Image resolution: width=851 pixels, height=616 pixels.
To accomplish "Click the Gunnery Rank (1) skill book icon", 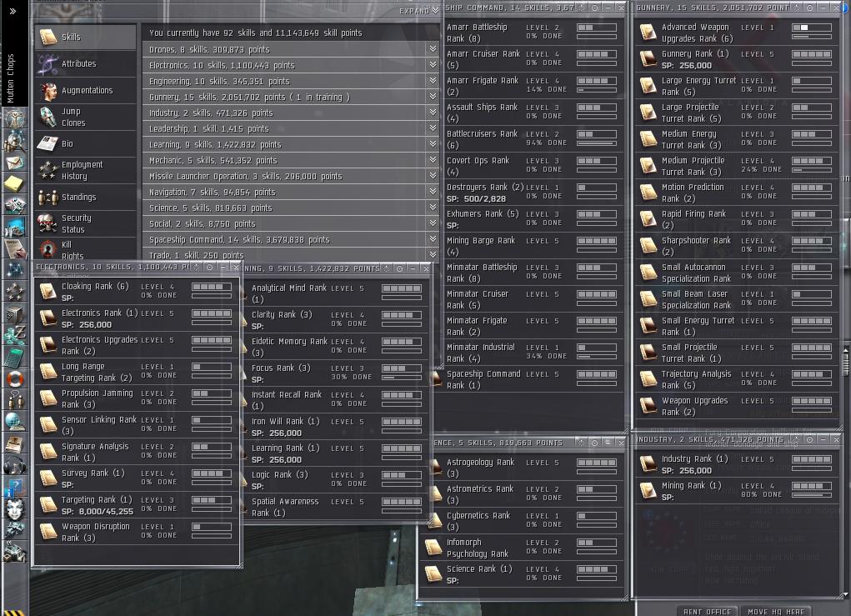I will point(648,59).
